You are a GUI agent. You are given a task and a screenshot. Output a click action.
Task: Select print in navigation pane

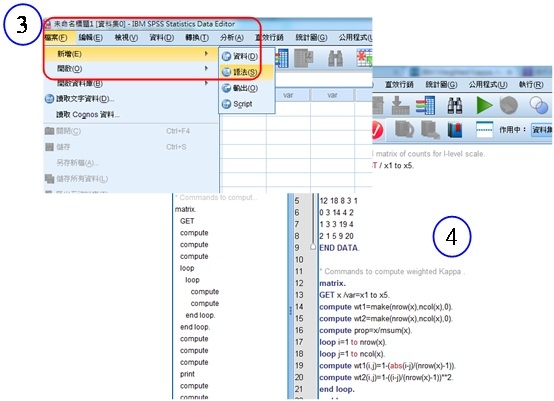pos(187,374)
